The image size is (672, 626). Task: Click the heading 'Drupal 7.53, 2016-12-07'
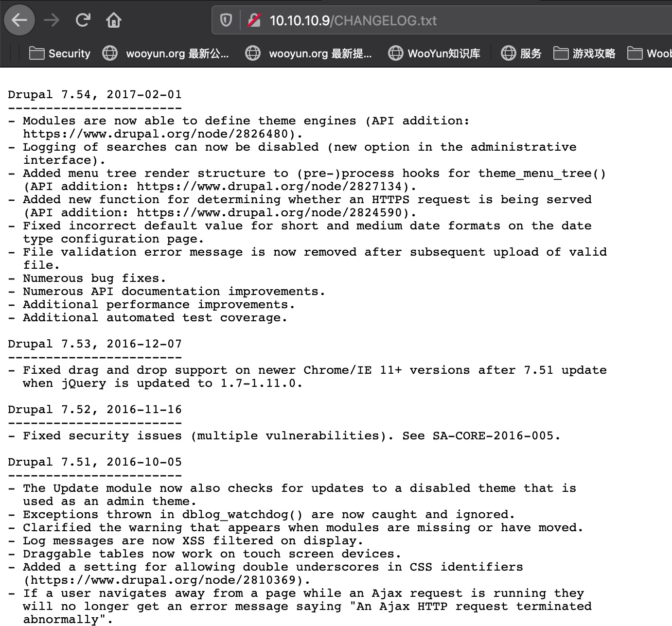click(x=95, y=344)
